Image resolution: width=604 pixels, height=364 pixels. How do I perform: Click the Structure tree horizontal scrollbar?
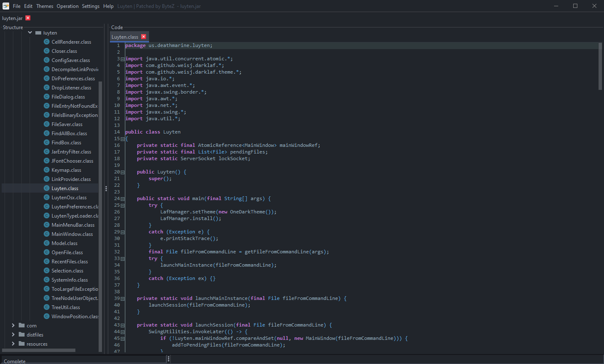39,350
